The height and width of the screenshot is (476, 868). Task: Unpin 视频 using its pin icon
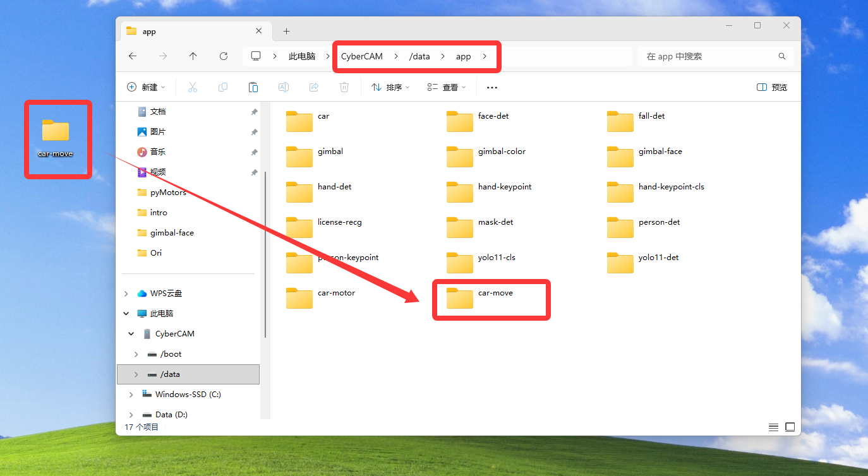point(254,172)
